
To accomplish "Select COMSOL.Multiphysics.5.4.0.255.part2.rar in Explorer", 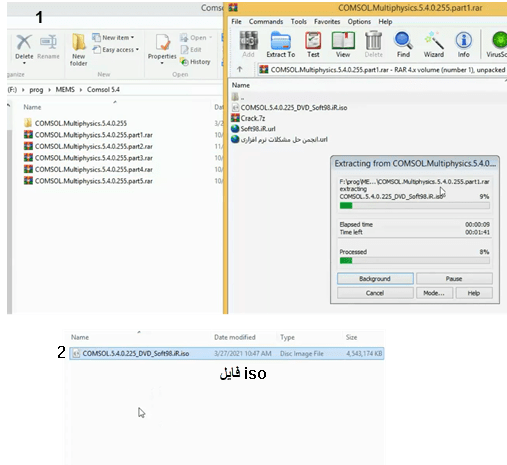I will (88, 146).
